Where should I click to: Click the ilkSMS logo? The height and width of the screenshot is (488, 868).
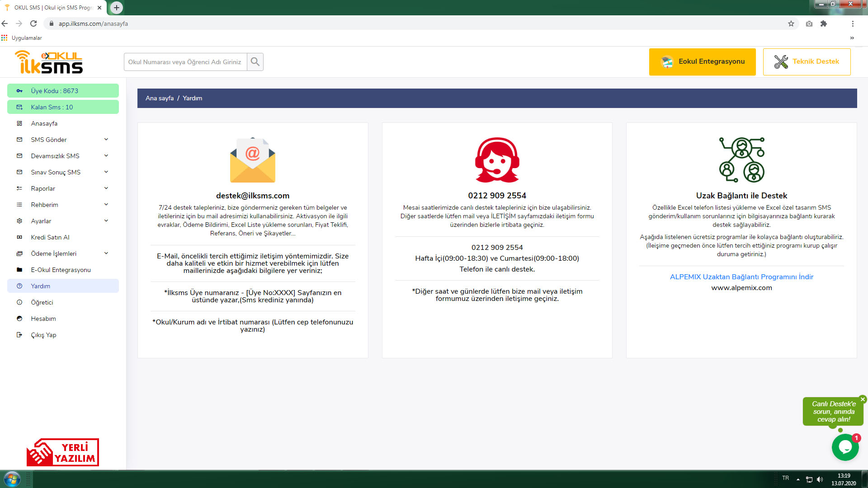(x=49, y=62)
